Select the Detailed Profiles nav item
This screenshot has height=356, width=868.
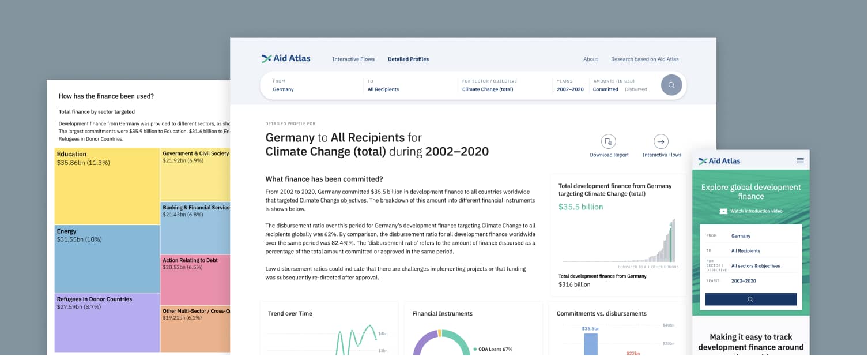[x=408, y=59]
